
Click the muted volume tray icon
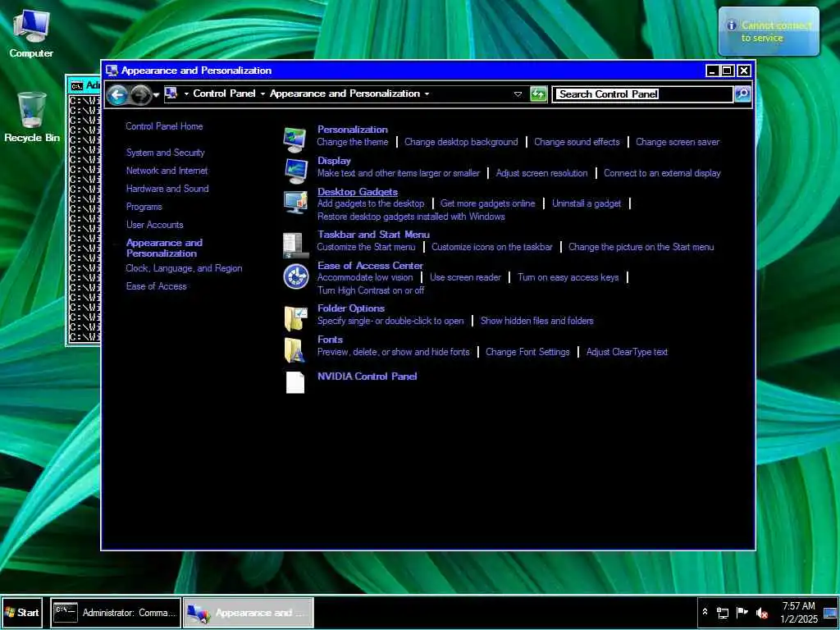pyautogui.click(x=762, y=613)
